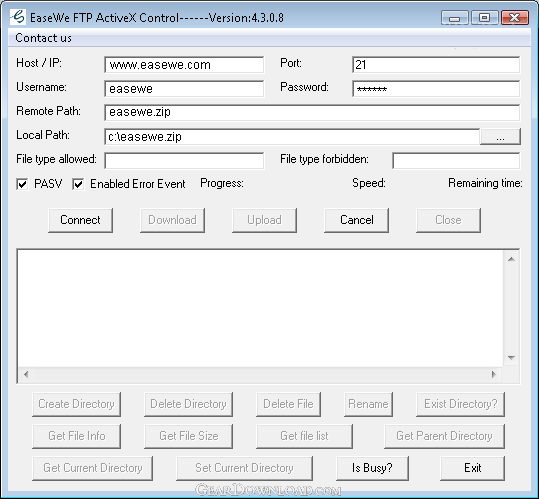The width and height of the screenshot is (539, 499).
Task: Click the Connect button
Action: [80, 220]
